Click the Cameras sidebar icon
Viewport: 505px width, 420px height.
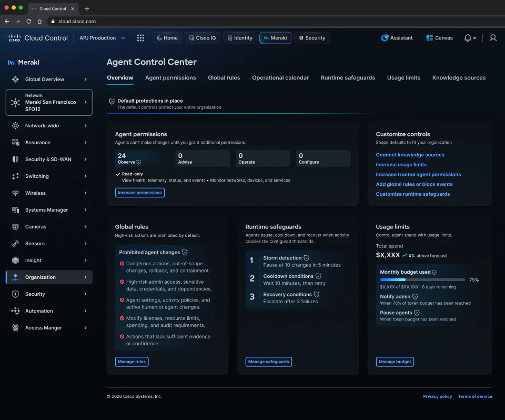tap(15, 227)
